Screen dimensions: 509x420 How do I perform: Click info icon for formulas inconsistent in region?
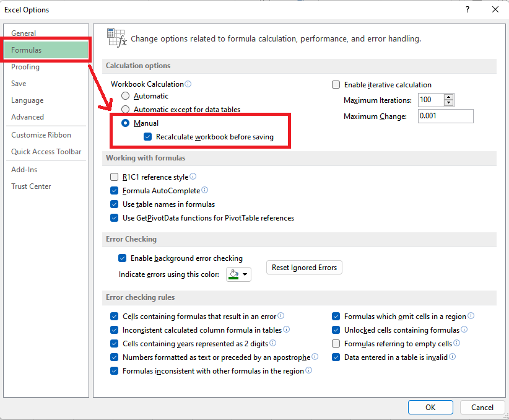point(309,370)
